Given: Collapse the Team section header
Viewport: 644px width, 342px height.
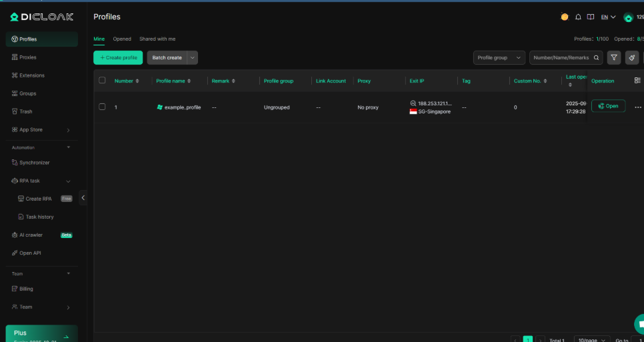Looking at the screenshot, I should (69, 273).
